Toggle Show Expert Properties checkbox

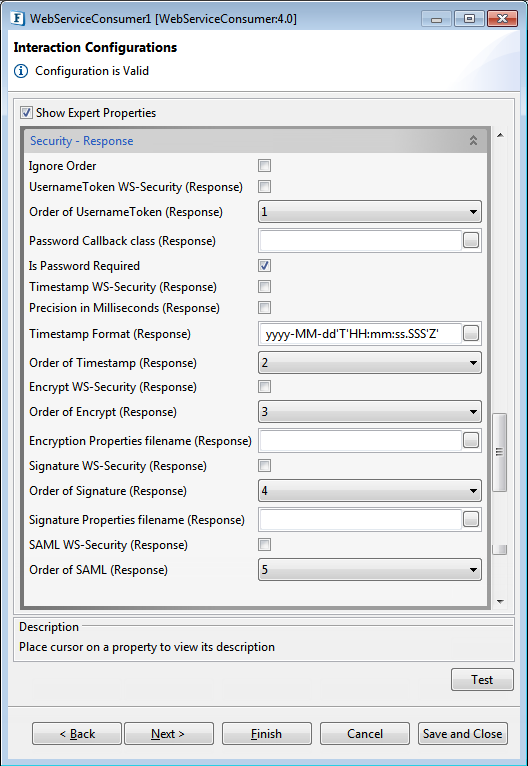tap(26, 113)
